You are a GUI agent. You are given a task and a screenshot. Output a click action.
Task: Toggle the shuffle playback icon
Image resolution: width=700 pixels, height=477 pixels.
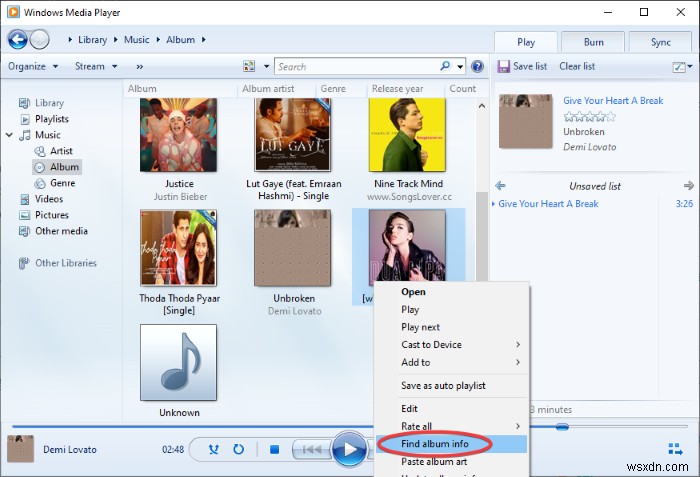tap(214, 449)
